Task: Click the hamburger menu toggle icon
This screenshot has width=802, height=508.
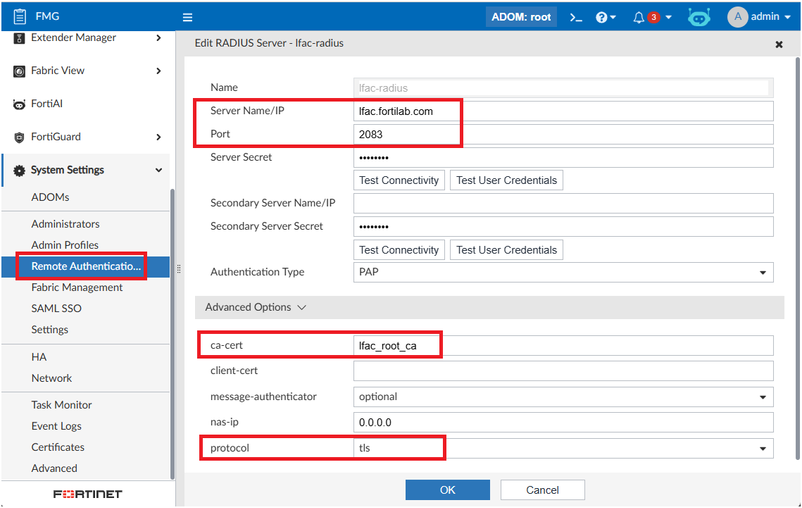Action: (x=188, y=17)
